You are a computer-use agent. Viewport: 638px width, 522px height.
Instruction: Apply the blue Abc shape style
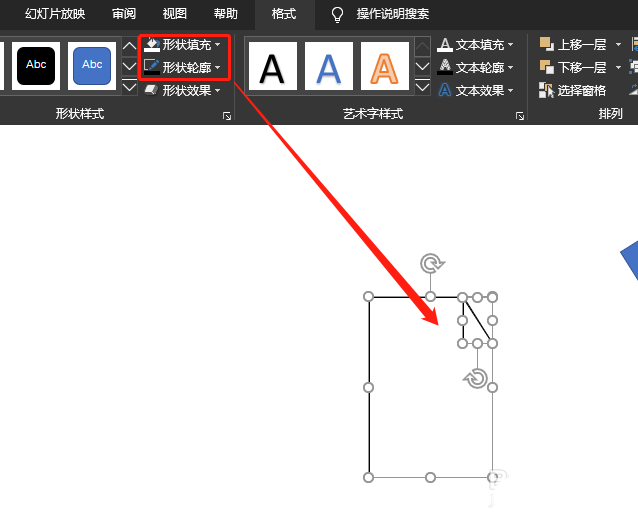pyautogui.click(x=92, y=66)
